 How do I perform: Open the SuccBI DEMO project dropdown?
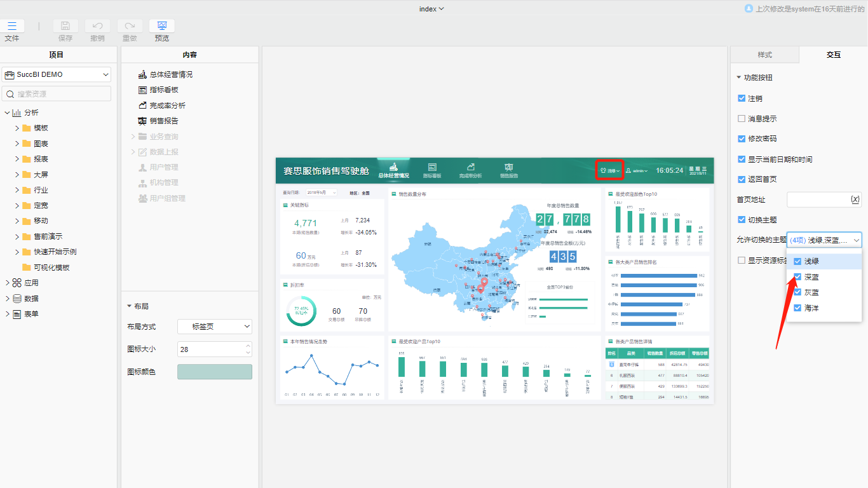coord(57,74)
